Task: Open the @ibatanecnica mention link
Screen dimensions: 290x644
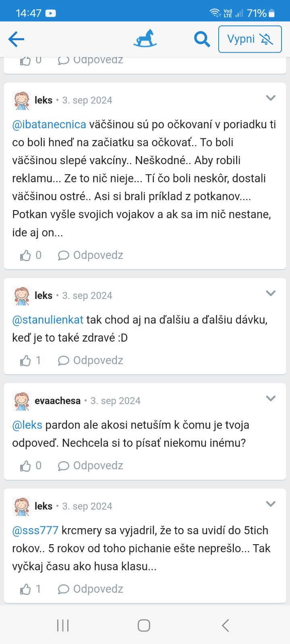Action: point(49,124)
